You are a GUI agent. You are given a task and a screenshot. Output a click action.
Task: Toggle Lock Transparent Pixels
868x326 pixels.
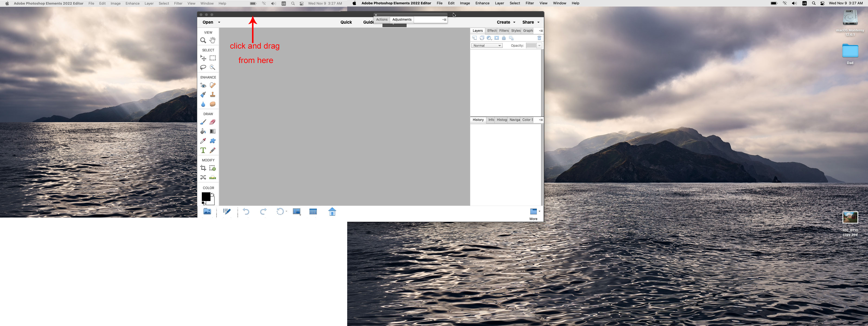[x=512, y=38]
